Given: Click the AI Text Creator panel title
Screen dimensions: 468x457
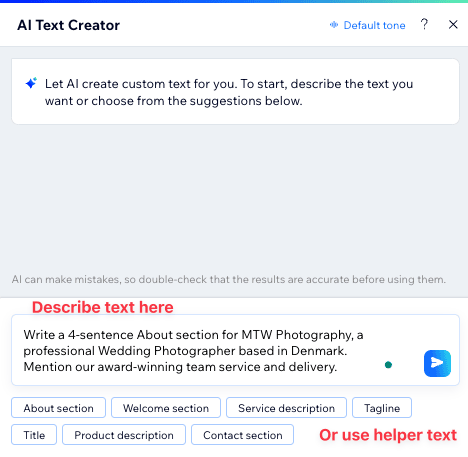Looking at the screenshot, I should (x=68, y=25).
